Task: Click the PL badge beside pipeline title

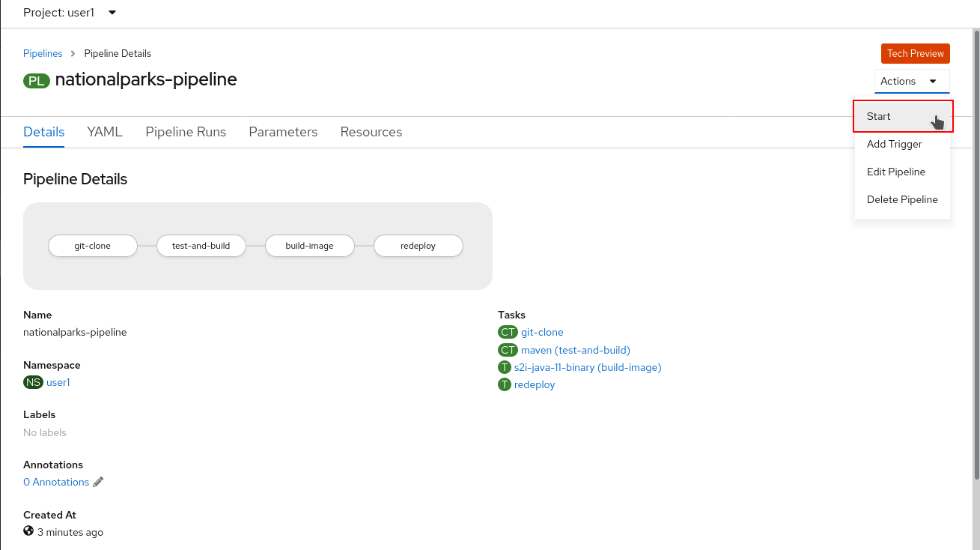Action: coord(37,80)
